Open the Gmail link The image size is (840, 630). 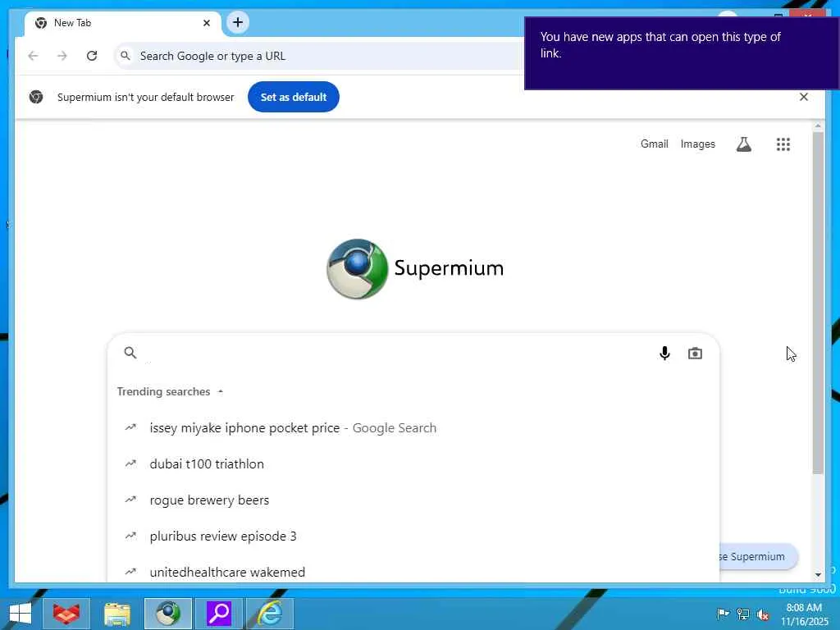(x=654, y=144)
